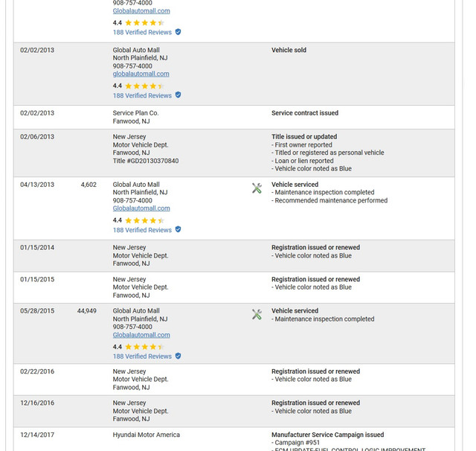The width and height of the screenshot is (476, 451).
Task: Click "Vehicle serviced" heading in the 05/28/2015 row
Action: pos(295,311)
